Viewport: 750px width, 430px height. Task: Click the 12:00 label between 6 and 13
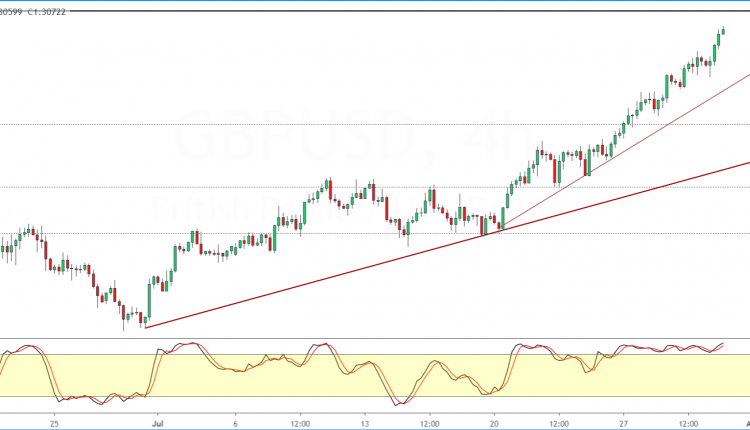(300, 424)
